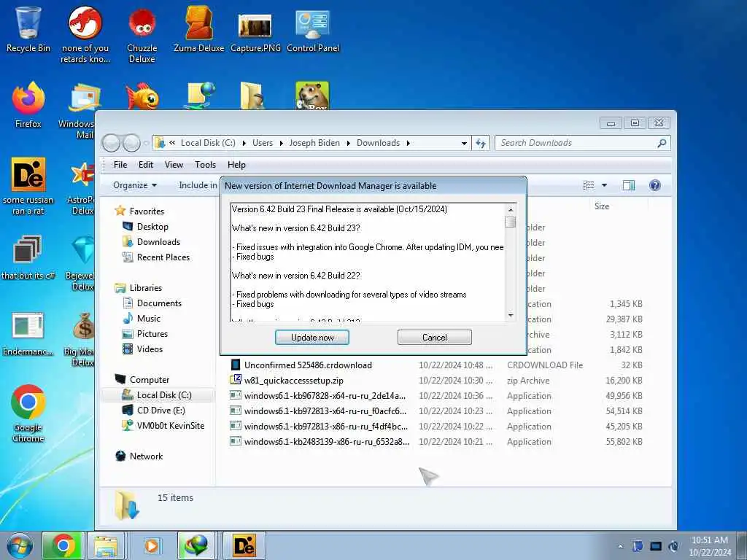Click the volume tray icon
Image resolution: width=747 pixels, height=560 pixels.
673,546
